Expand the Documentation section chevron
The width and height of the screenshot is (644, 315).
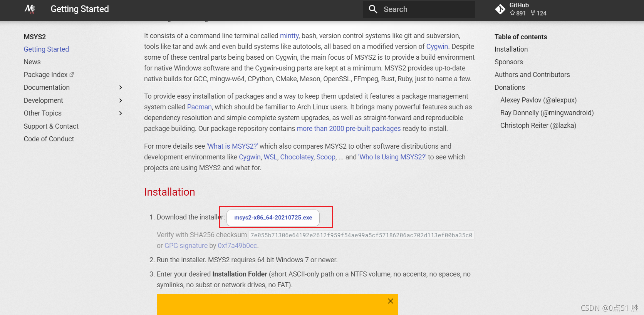pyautogui.click(x=121, y=87)
